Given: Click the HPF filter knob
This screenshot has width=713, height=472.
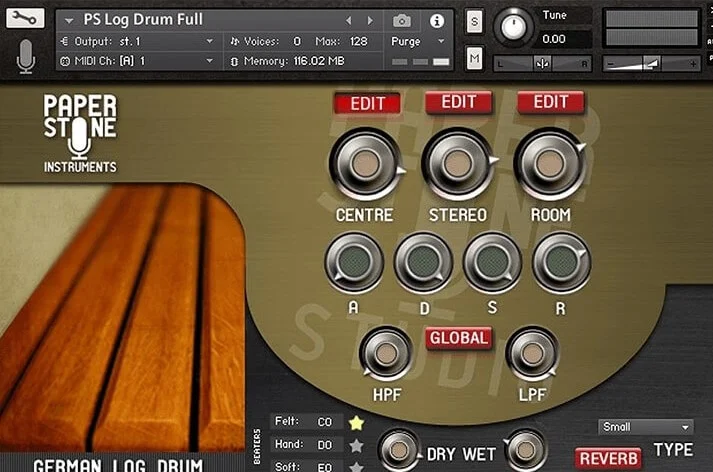Looking at the screenshot, I should coord(386,353).
